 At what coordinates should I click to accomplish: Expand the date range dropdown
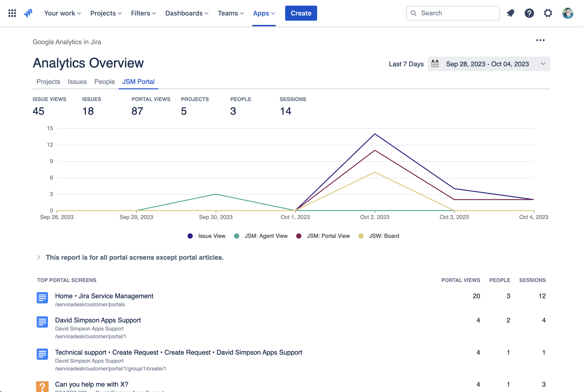(x=543, y=64)
